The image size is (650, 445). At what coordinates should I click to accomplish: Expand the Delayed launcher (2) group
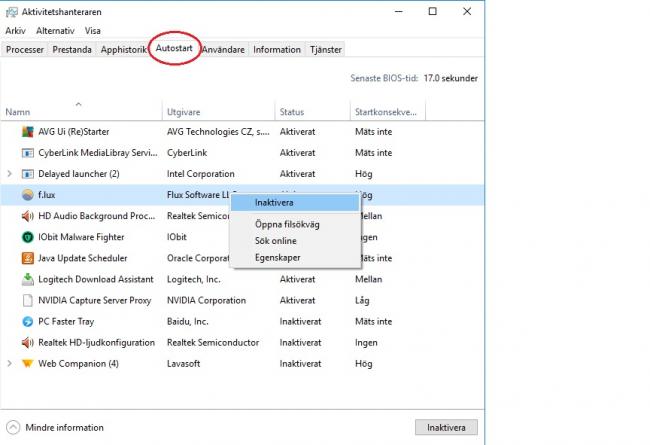pos(10,174)
